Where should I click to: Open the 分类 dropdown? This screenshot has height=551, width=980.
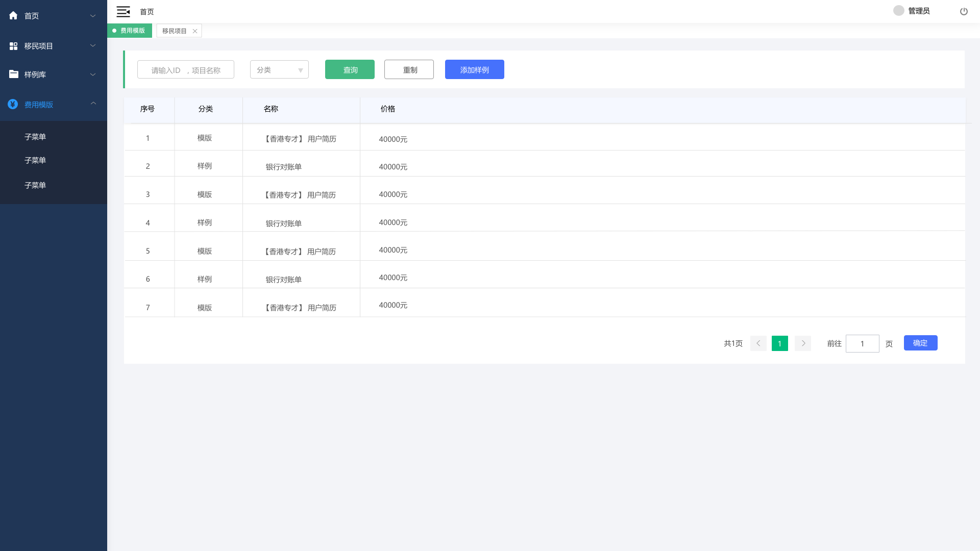[279, 70]
